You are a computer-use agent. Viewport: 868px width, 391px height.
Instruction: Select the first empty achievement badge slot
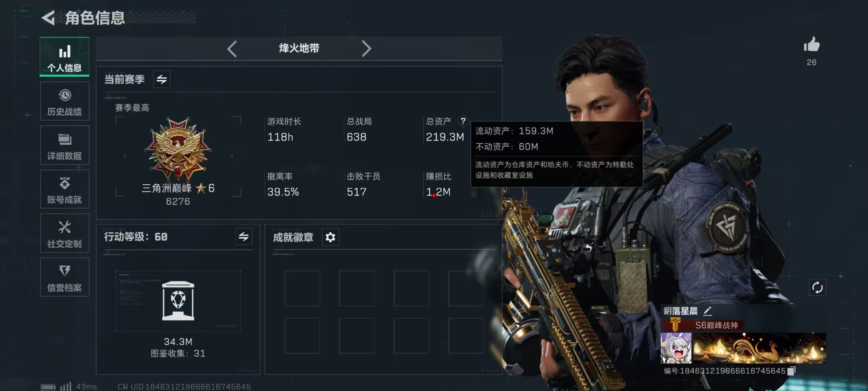coord(302,288)
